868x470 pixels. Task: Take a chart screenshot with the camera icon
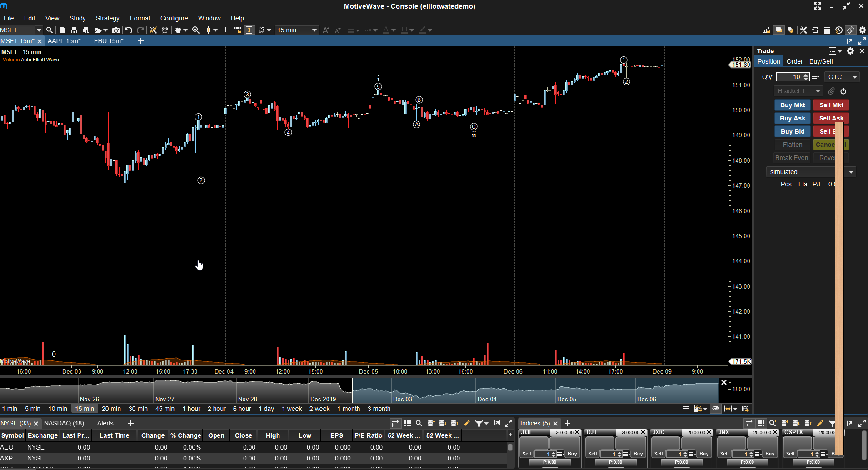tap(116, 30)
